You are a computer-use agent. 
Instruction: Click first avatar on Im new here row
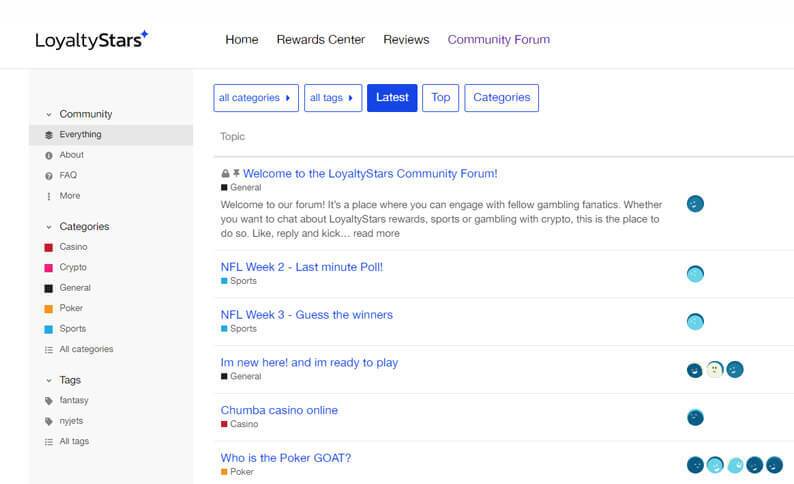point(694,371)
